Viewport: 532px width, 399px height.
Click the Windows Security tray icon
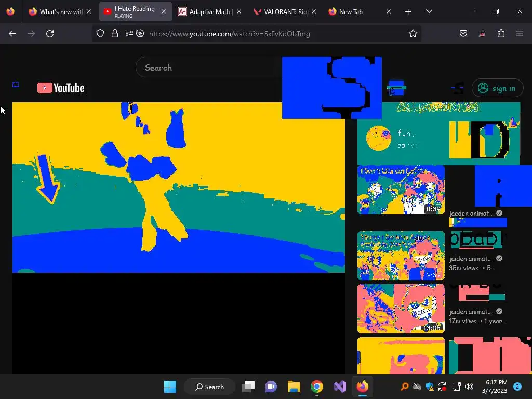[x=430, y=387]
